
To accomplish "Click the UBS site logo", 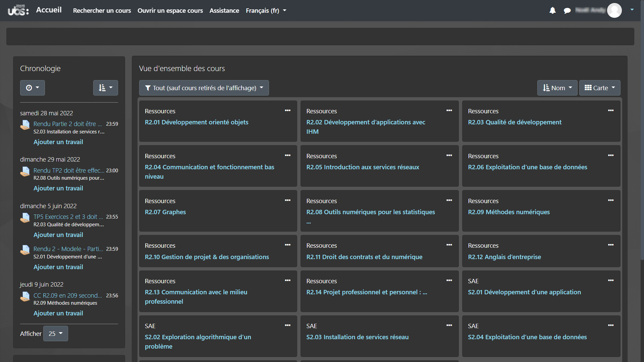I will [18, 10].
